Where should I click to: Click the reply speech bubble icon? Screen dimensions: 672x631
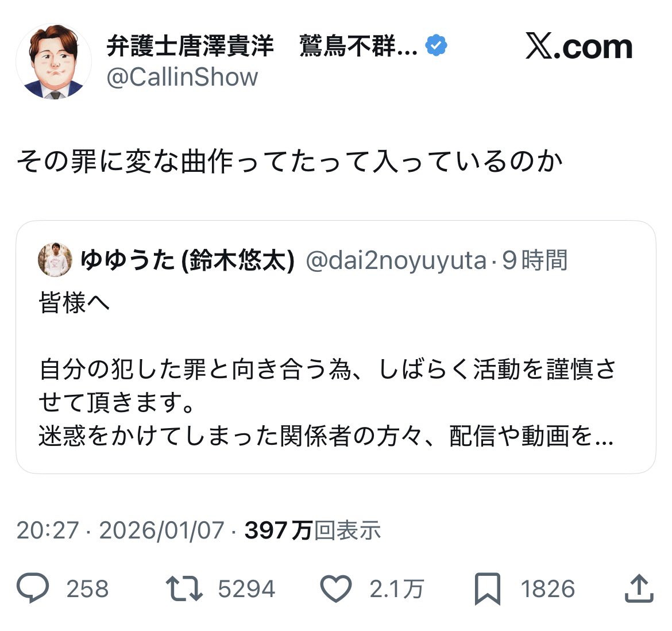pyautogui.click(x=32, y=589)
